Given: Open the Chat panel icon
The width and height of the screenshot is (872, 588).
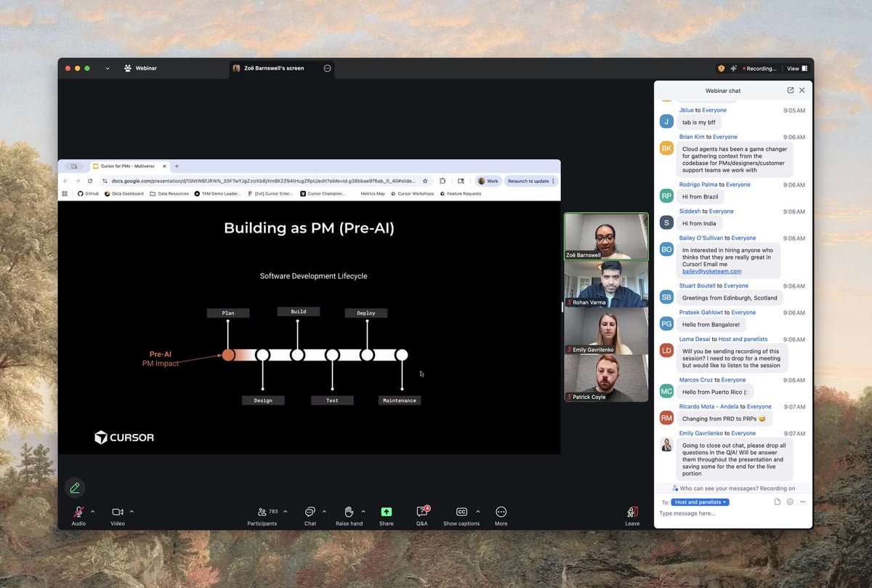Looking at the screenshot, I should [x=310, y=512].
